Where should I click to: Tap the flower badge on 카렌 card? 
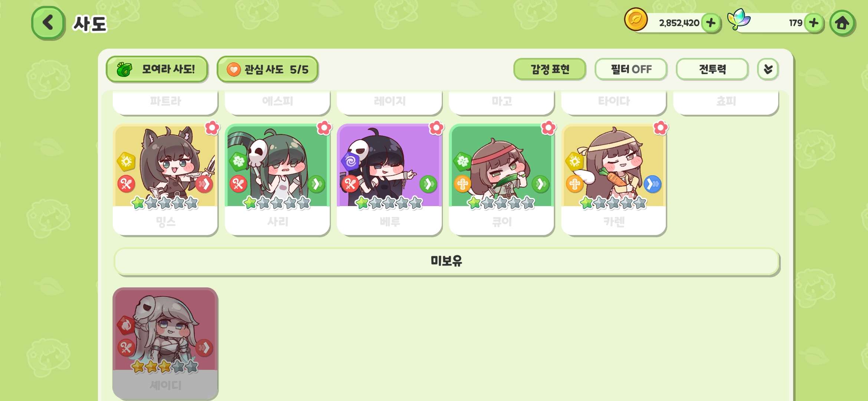coord(660,128)
